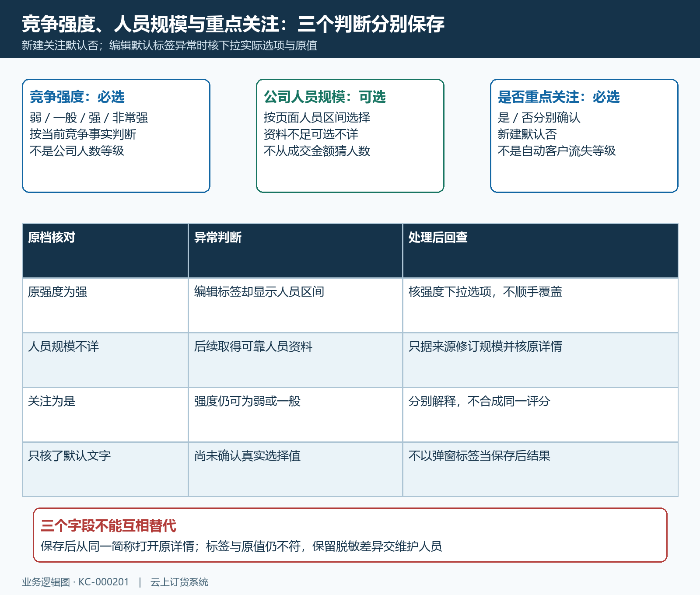Select the cell 人员规模不详
The width and height of the screenshot is (700, 595).
point(105,360)
